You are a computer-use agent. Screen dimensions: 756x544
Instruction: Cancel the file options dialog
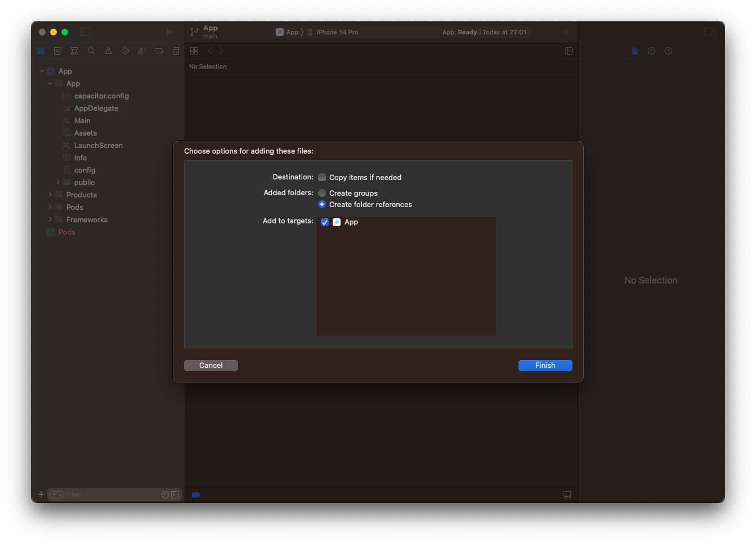click(211, 365)
